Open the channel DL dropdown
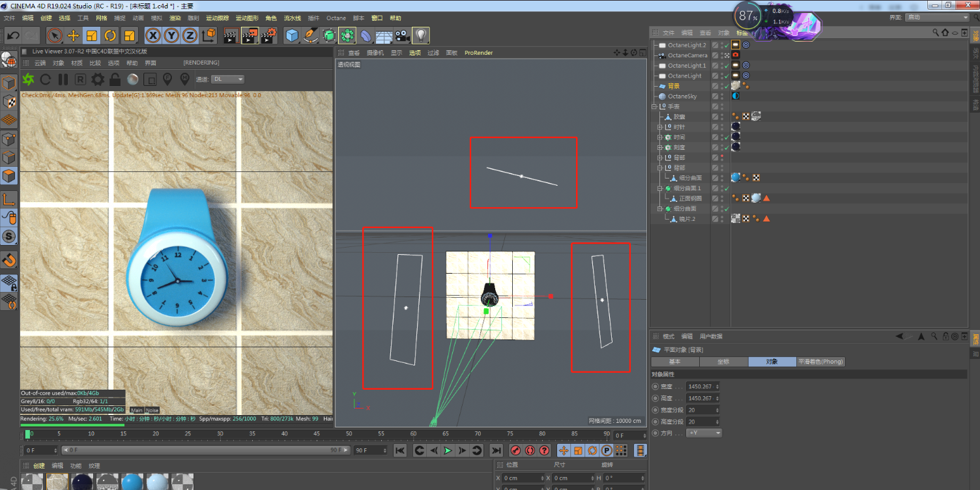The image size is (980, 490). click(228, 79)
